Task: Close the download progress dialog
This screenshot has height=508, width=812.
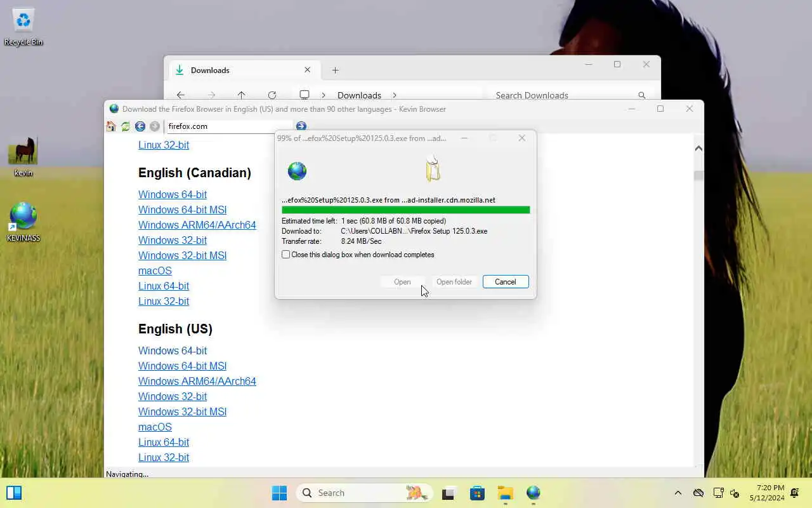Action: tap(522, 138)
